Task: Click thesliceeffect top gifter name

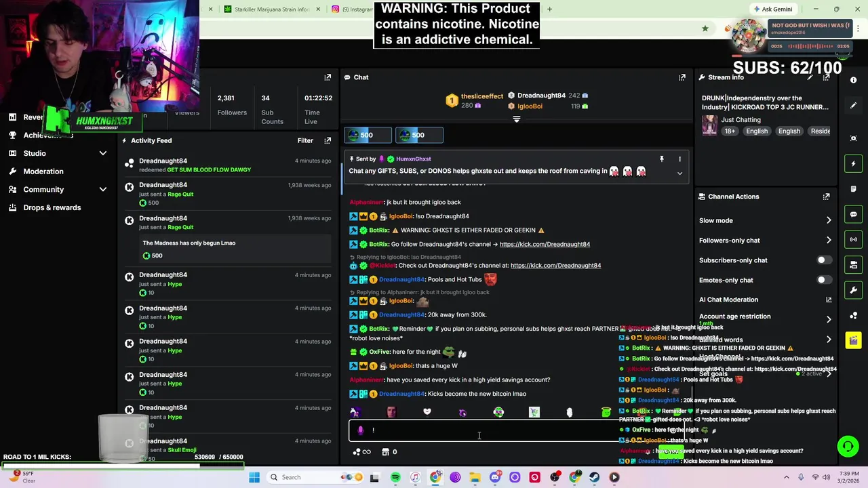Action: click(x=482, y=96)
